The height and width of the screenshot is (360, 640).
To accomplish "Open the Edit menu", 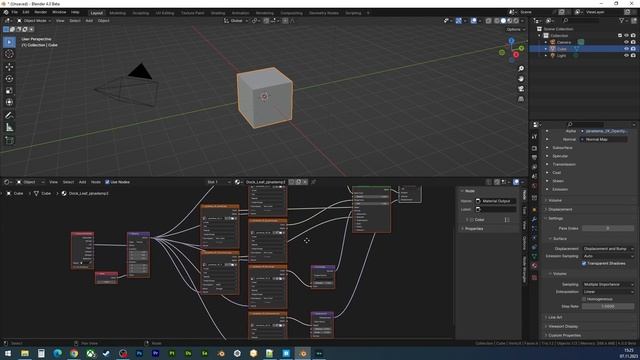I will tap(26, 13).
